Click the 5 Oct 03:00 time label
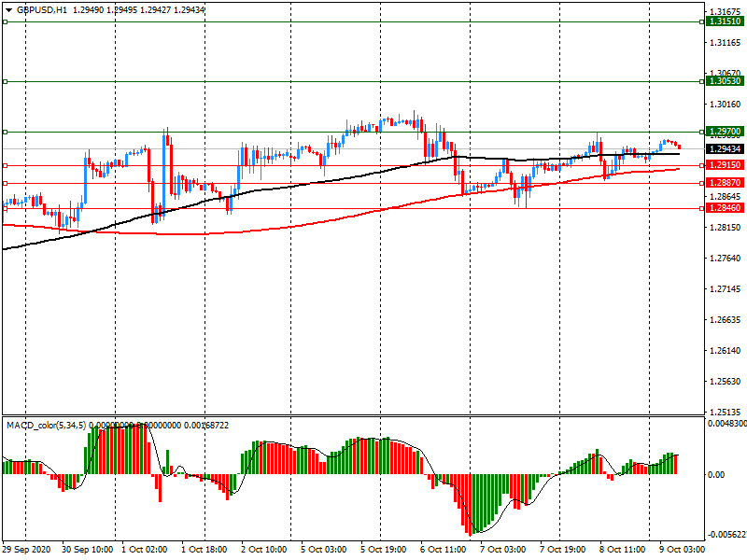Viewport: 747px width, 560px height. [x=324, y=550]
